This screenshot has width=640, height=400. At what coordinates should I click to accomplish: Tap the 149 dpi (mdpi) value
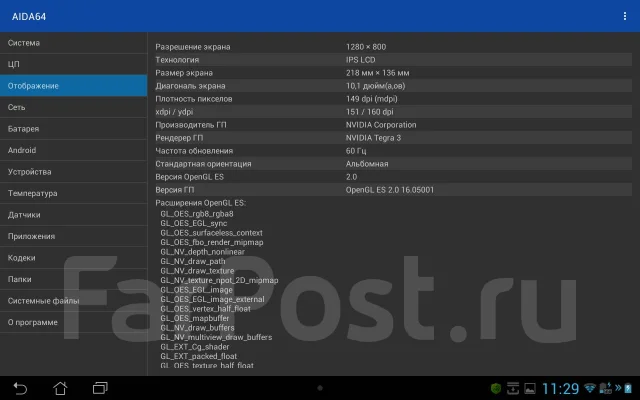pos(371,99)
